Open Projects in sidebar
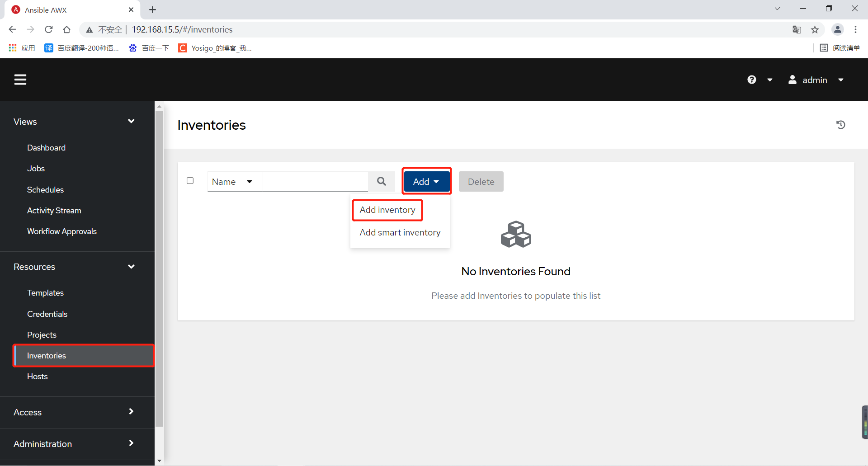 (42, 335)
